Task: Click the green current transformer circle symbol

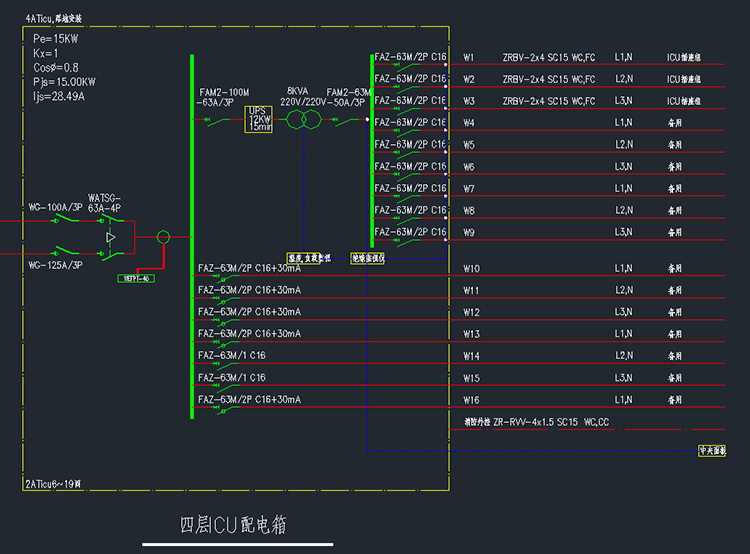Action: pyautogui.click(x=163, y=237)
